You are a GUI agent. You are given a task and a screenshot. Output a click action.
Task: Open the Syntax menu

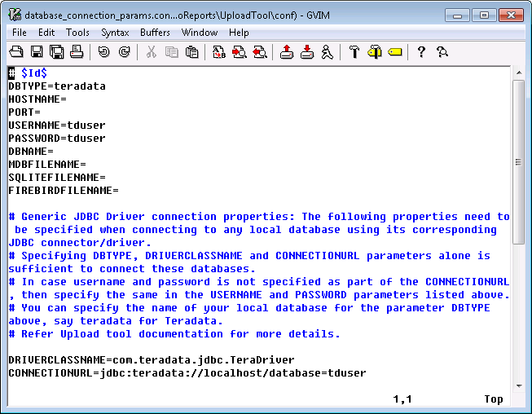pos(115,33)
